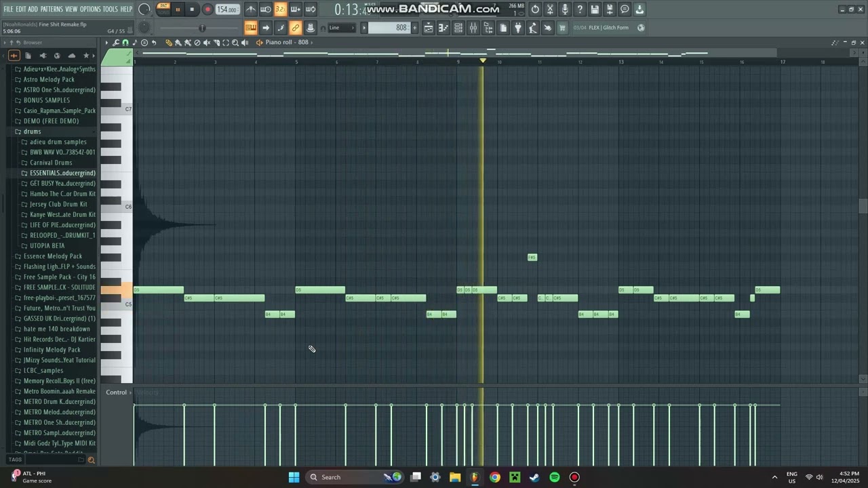Toggle the piano roll magnet snap icon
868x488 pixels.
125,43
